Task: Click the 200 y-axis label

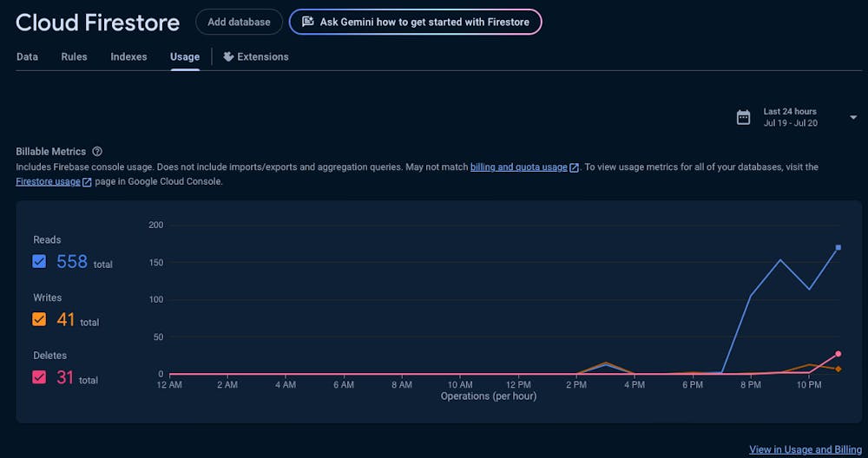Action: 156,225
